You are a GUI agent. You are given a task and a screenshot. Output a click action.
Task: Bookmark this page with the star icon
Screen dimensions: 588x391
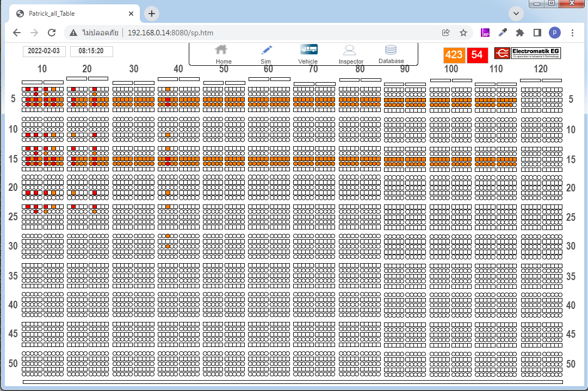(463, 33)
